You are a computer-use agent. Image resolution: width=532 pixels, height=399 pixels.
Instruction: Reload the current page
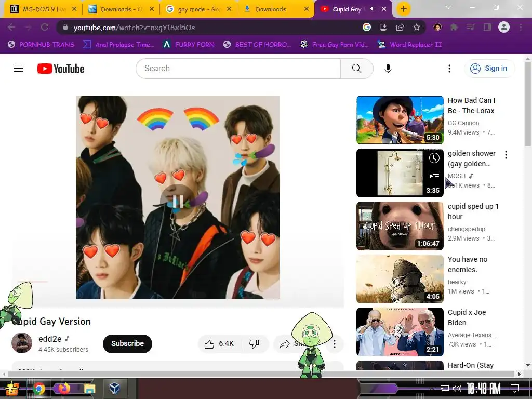45,28
